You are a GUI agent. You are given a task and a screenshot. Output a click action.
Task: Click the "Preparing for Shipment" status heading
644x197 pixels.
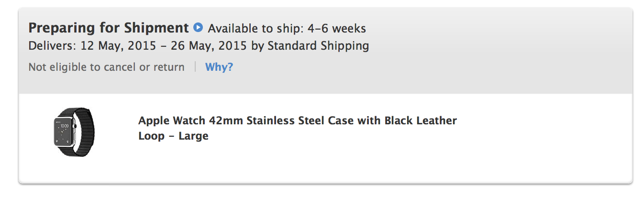click(x=109, y=28)
